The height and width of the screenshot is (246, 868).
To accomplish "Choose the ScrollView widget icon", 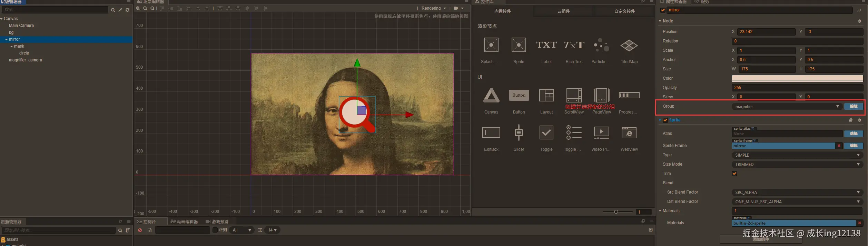I will pos(574,95).
